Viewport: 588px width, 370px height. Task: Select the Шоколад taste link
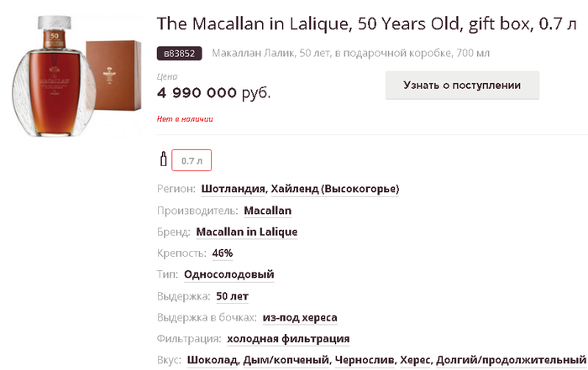[x=213, y=360]
